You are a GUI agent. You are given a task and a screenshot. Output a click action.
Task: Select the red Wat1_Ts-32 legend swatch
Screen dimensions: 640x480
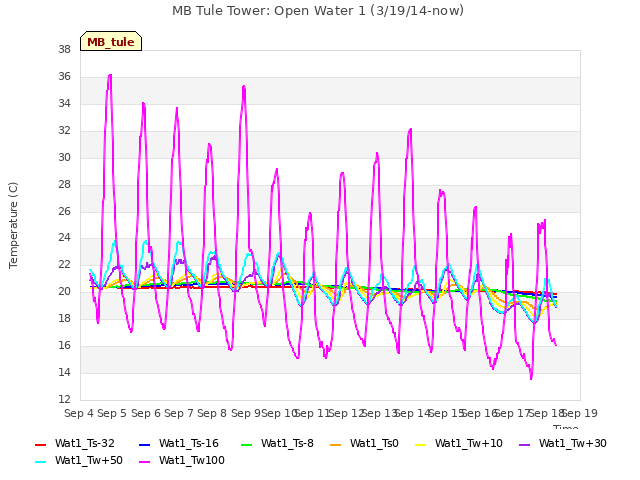coord(40,444)
